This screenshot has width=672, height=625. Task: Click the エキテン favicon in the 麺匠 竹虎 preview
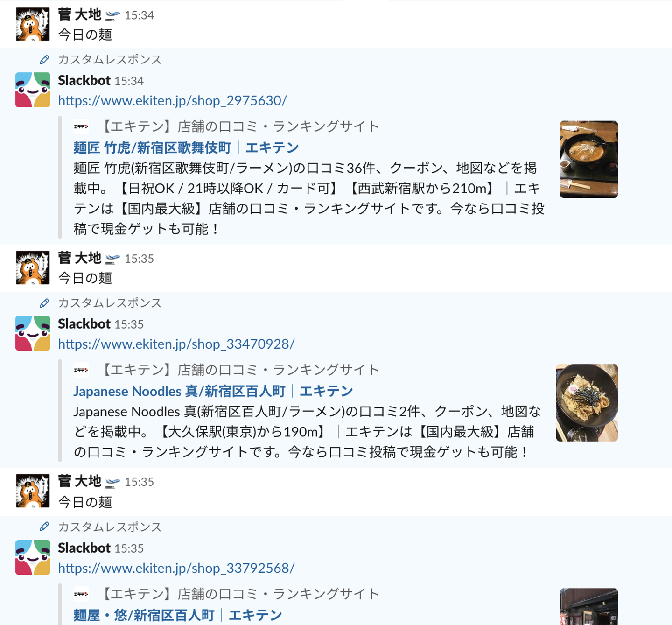pos(81,126)
